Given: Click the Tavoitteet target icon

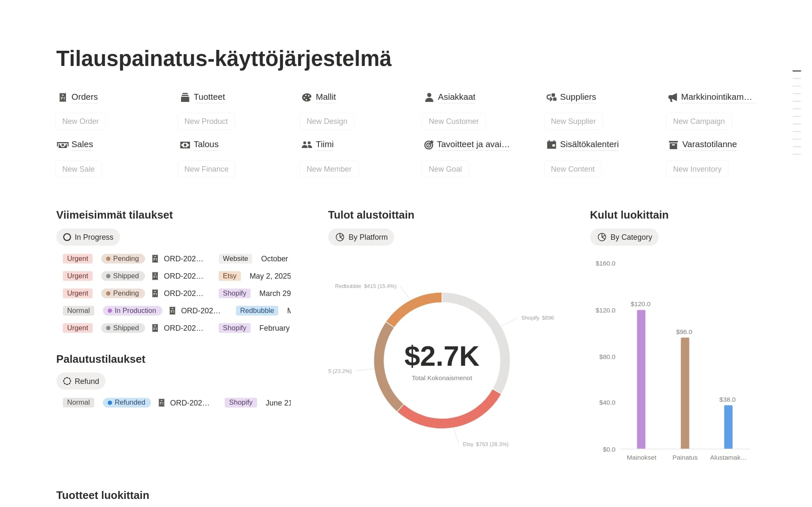Looking at the screenshot, I should pos(428,145).
